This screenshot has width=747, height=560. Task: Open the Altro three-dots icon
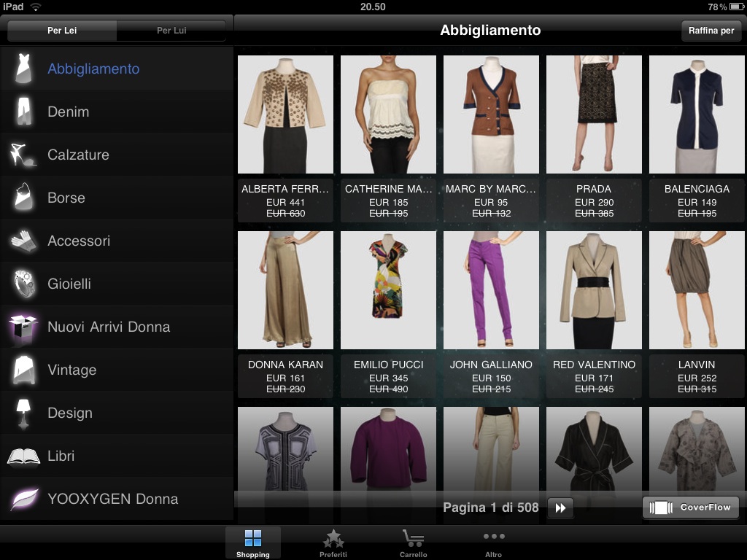point(494,536)
